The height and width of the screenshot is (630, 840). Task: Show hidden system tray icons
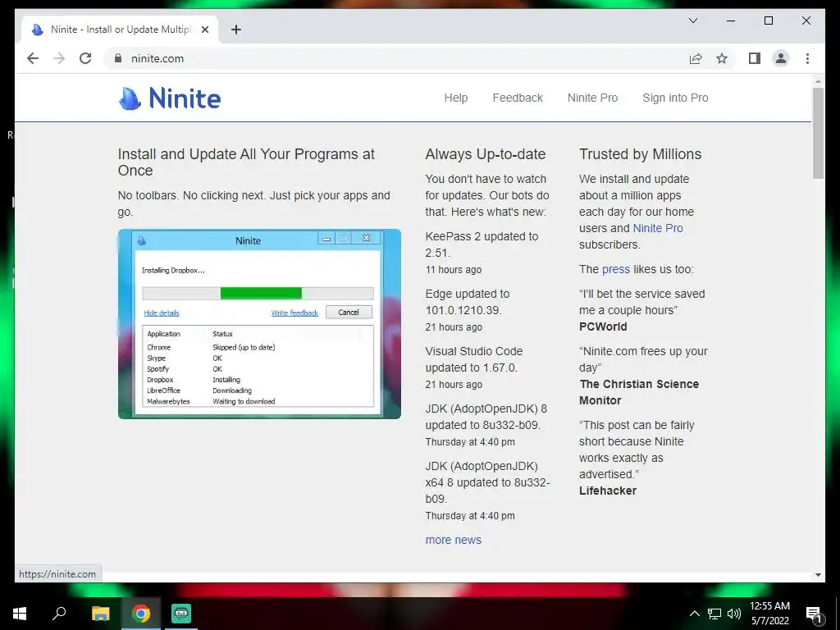(x=694, y=614)
